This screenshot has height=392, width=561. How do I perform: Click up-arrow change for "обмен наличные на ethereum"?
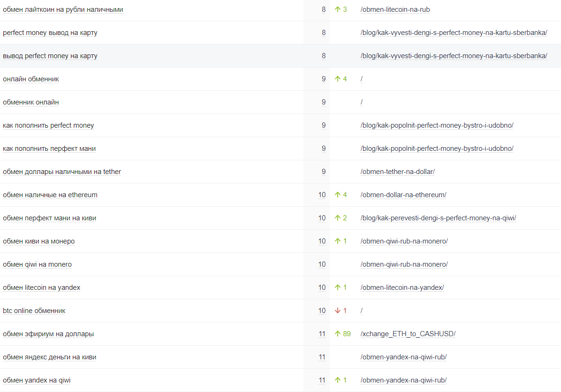coord(341,195)
